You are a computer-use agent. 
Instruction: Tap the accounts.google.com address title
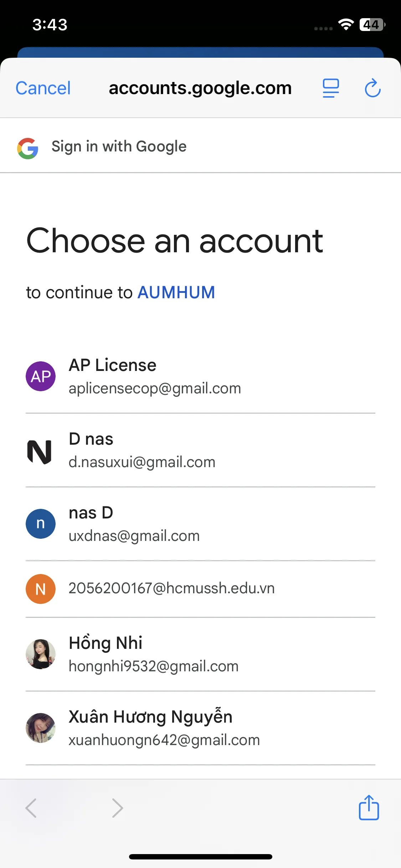click(x=200, y=88)
